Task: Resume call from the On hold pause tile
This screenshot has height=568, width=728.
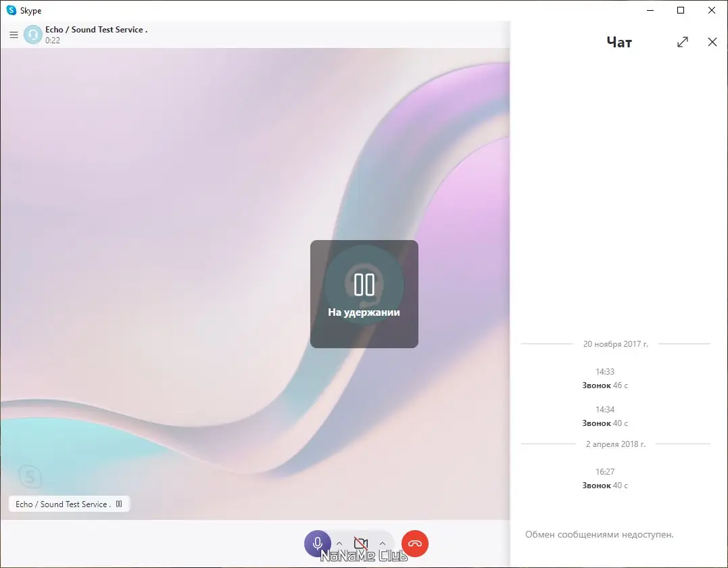Action: [x=364, y=294]
